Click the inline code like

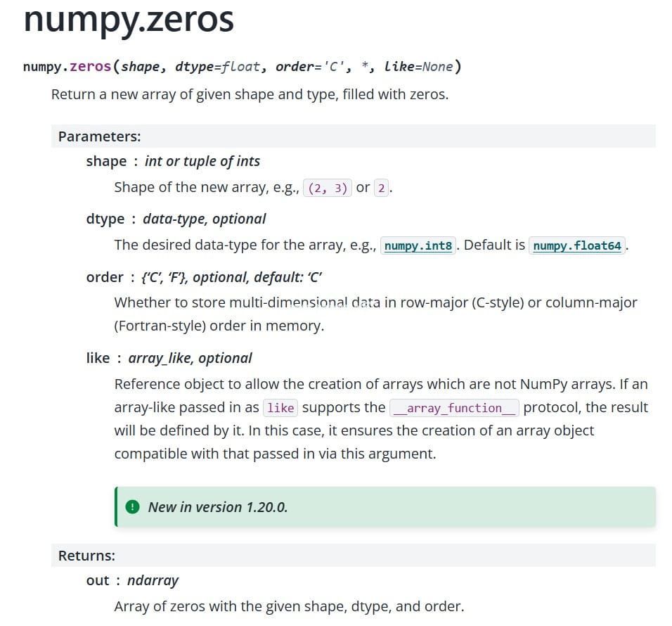(x=280, y=408)
